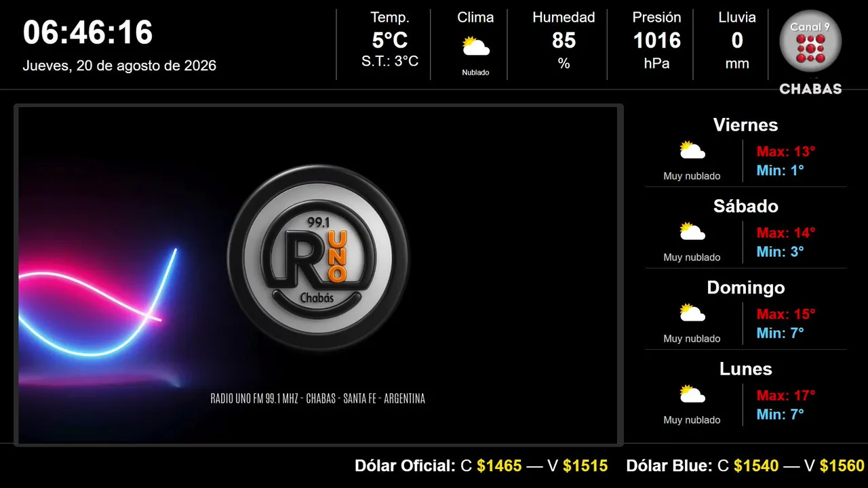Click the Dólar Oficial ticker label
The width and height of the screenshot is (868, 488).
pos(405,466)
